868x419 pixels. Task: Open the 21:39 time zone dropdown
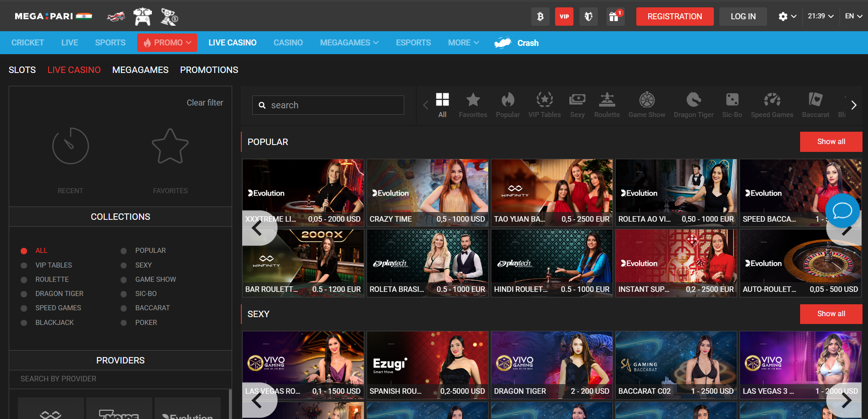click(821, 16)
